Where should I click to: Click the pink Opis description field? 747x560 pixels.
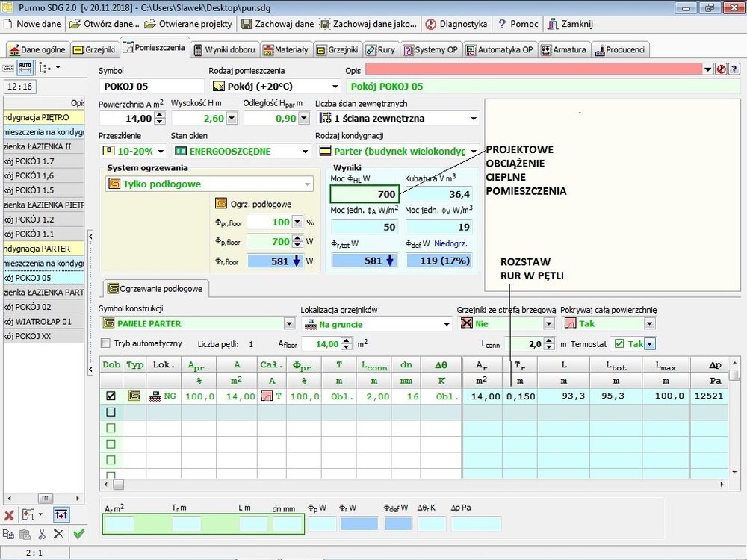pyautogui.click(x=533, y=69)
